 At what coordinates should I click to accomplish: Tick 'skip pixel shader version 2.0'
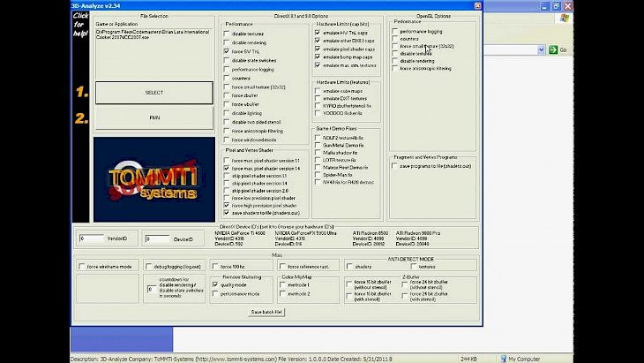pos(227,191)
